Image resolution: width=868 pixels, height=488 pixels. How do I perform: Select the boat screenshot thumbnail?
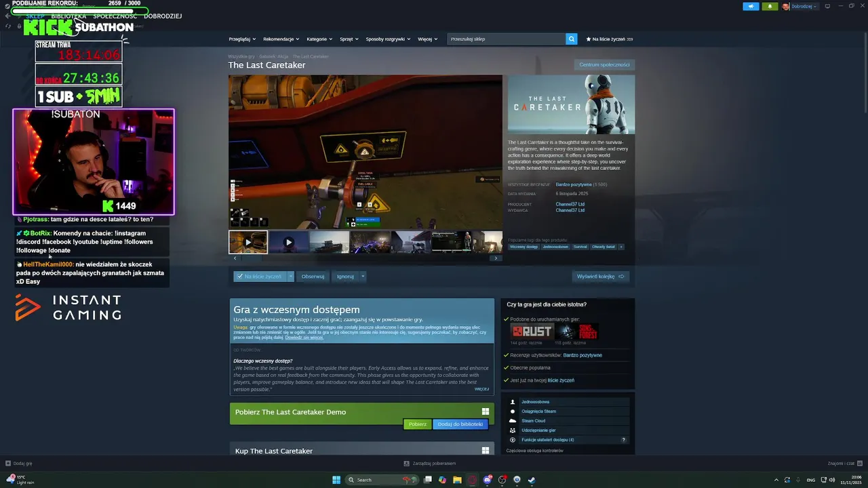330,242
